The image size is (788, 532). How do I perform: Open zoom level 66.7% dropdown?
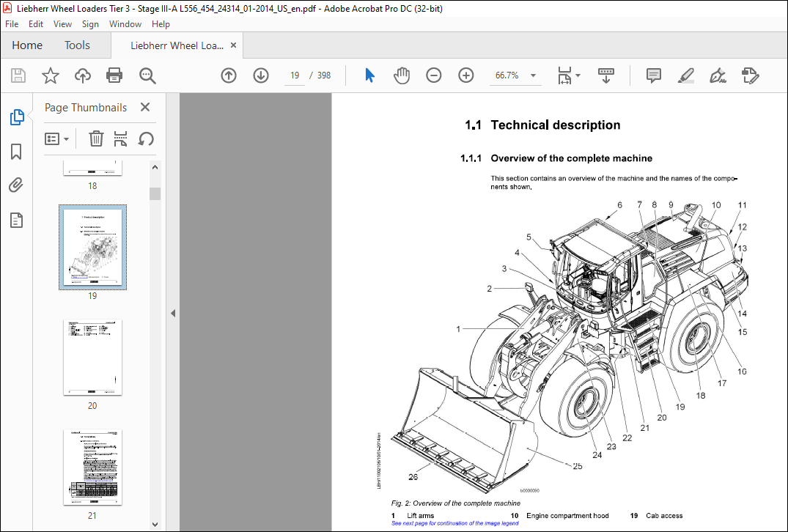tap(533, 76)
